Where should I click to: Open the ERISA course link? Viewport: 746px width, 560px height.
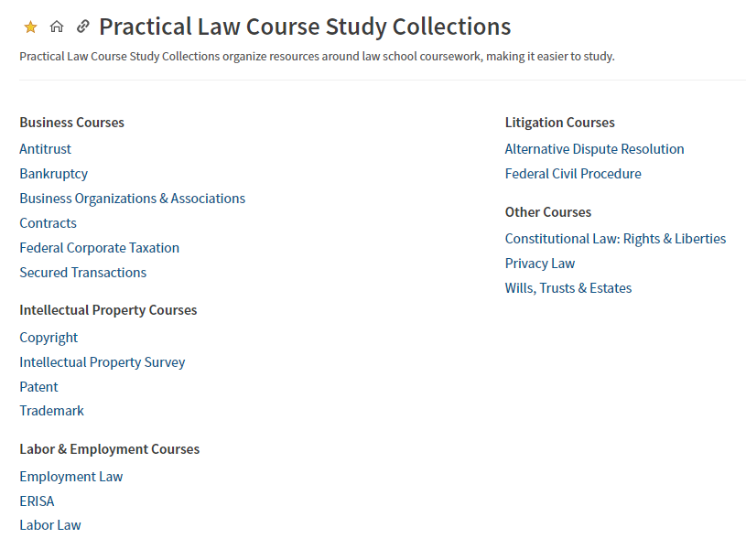pyautogui.click(x=37, y=501)
